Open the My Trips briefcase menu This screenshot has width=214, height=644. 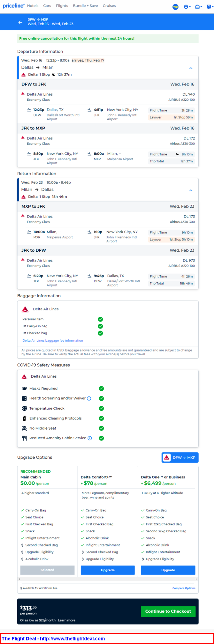[198, 7]
